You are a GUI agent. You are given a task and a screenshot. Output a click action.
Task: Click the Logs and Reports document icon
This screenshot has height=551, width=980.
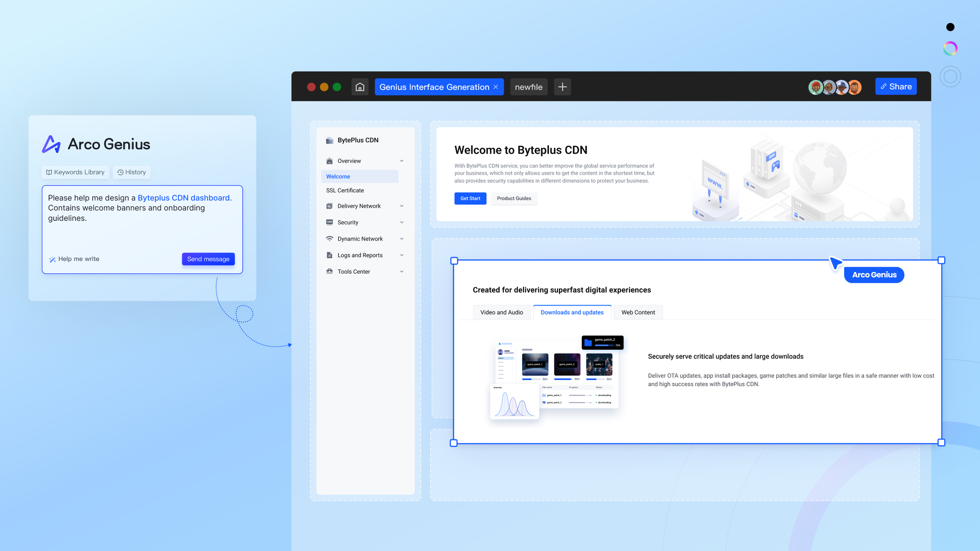329,255
